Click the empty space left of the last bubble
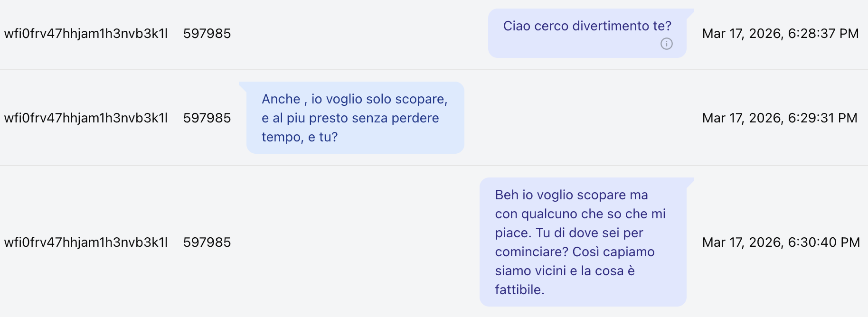868x317 pixels. tap(356, 242)
